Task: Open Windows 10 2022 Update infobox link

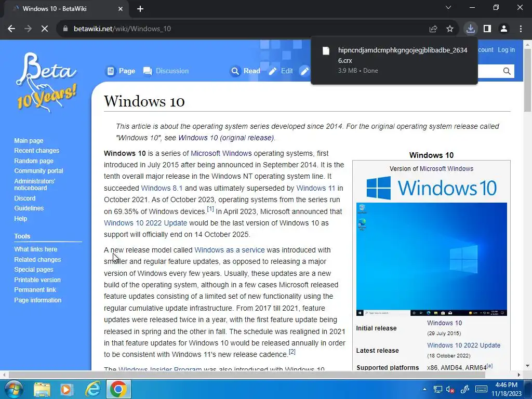Action: pos(463,345)
